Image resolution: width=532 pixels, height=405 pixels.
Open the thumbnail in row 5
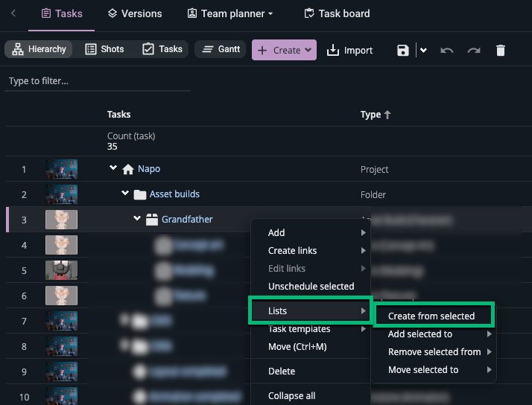(61, 270)
